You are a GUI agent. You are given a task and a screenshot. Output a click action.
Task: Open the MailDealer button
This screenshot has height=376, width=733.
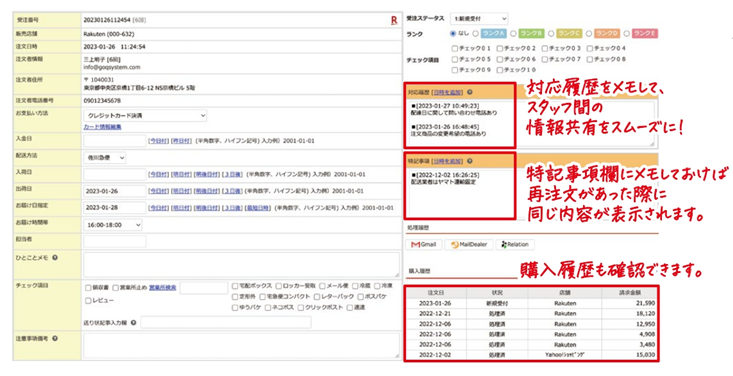tap(469, 245)
